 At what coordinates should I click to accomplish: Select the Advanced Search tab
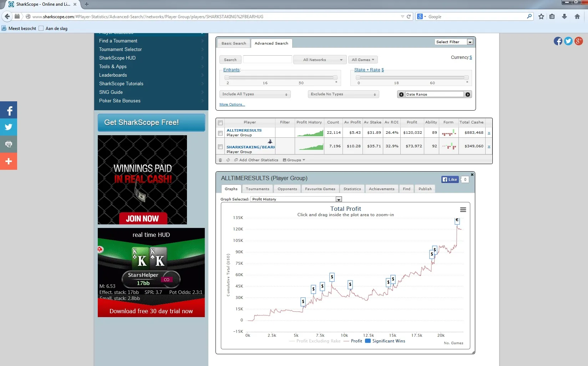272,43
